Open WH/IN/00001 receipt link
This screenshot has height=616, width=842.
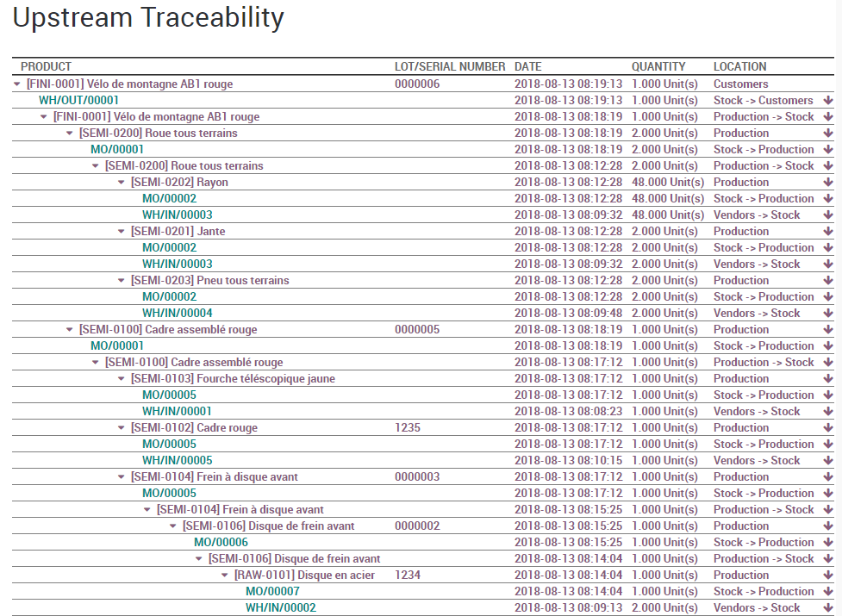[177, 412]
